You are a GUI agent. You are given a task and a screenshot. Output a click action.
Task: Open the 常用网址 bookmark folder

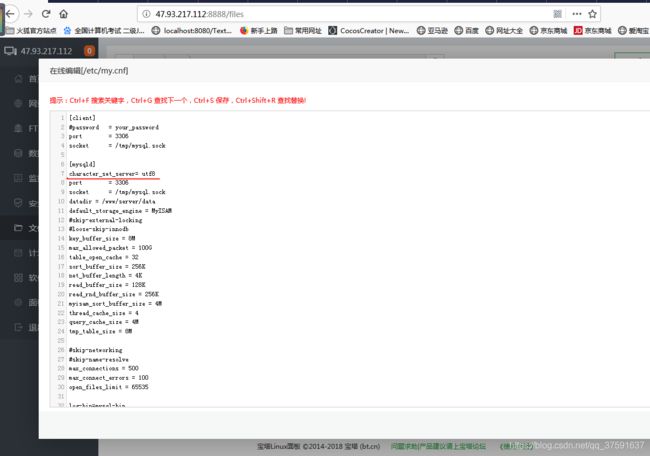pos(303,30)
